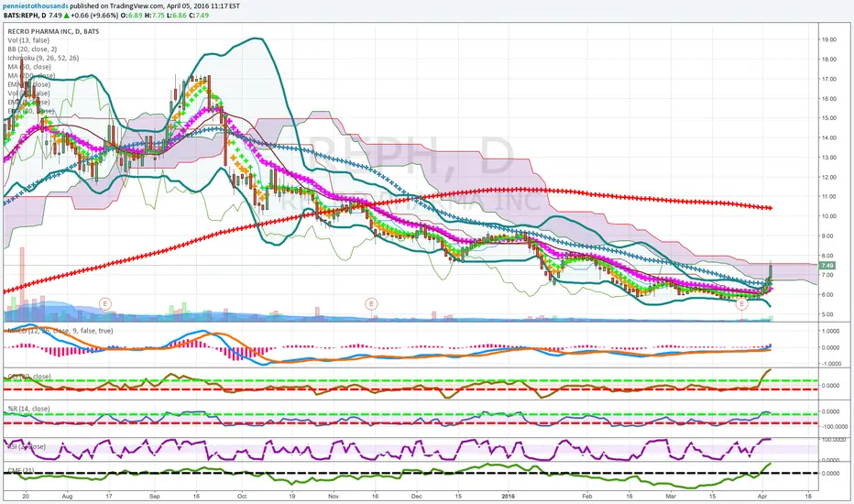Click the -1.0000 value on MACD axis

pos(830,364)
